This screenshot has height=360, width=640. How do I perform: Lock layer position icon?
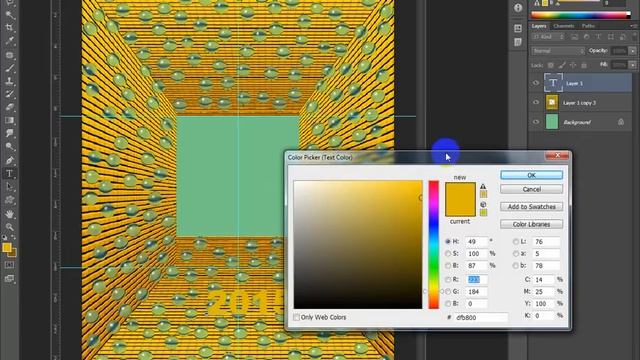[x=573, y=65]
